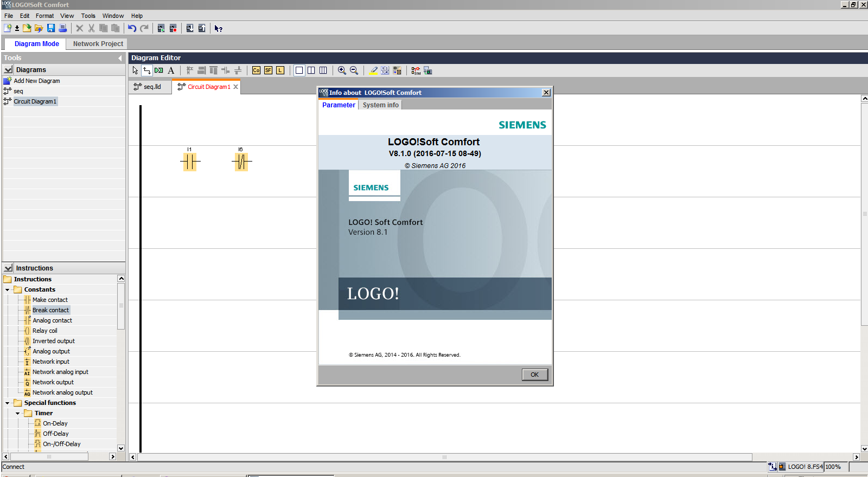Click OK in the Info dialog
Screen dimensions: 868x477
pos(535,375)
